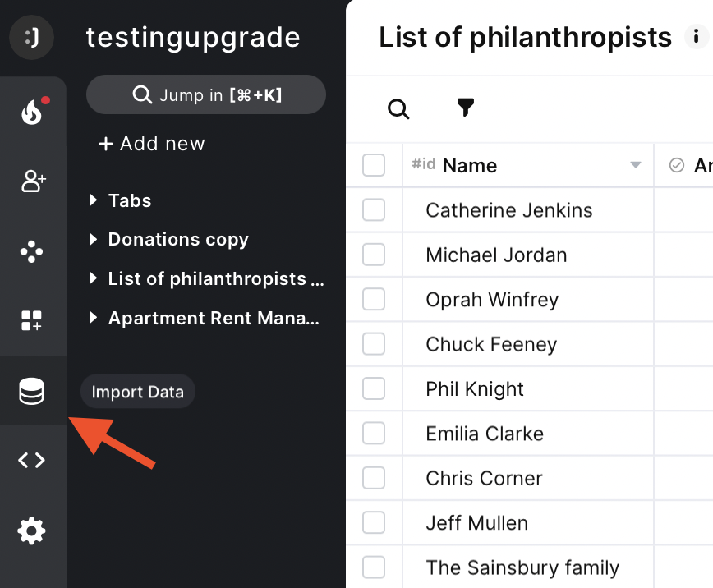Select the code editor icon in the sidebar
Viewport: 713px width, 588px height.
(x=32, y=460)
